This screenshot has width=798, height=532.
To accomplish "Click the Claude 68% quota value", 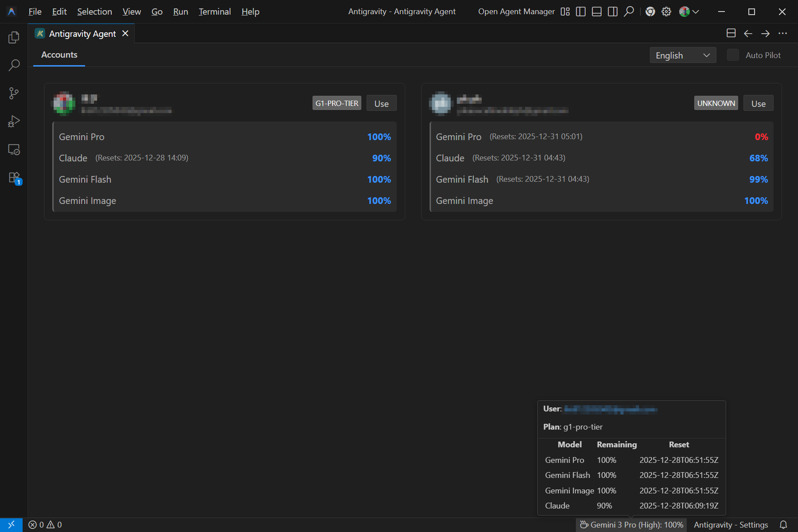I will 759,158.
